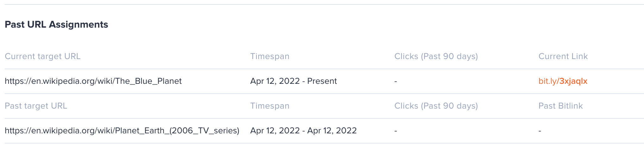
Task: Click the Past target URL column header
Action: 36,106
